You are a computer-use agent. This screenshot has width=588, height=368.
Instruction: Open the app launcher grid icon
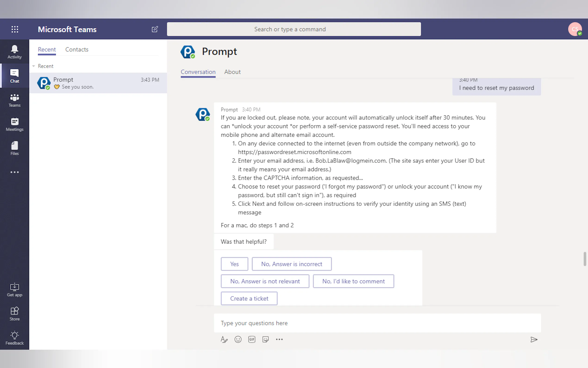pyautogui.click(x=15, y=29)
